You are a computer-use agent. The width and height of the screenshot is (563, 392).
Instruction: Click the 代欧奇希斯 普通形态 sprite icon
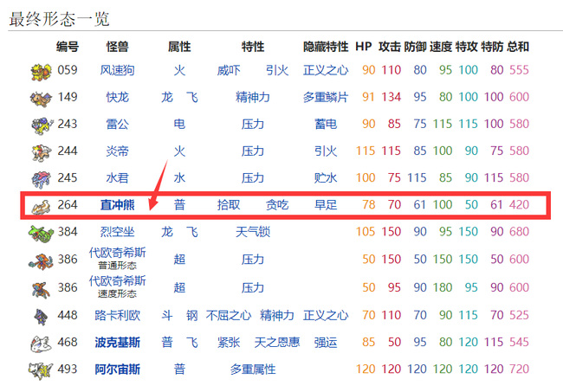(x=41, y=261)
